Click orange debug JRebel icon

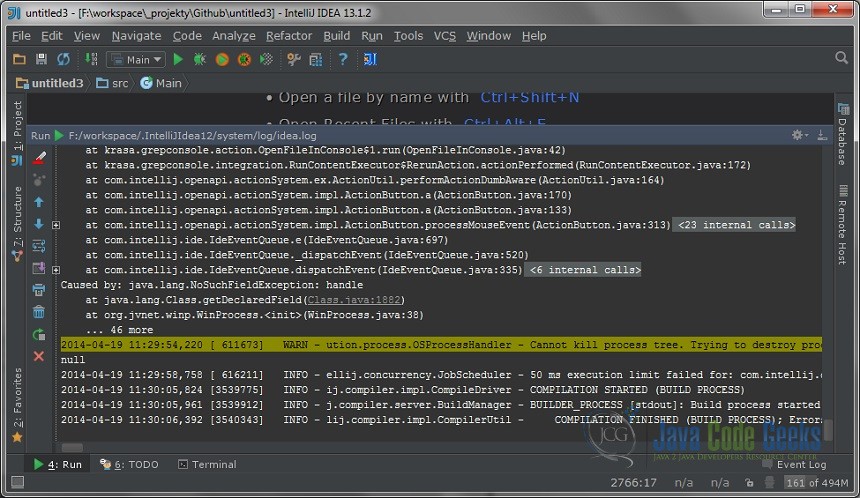(x=244, y=59)
